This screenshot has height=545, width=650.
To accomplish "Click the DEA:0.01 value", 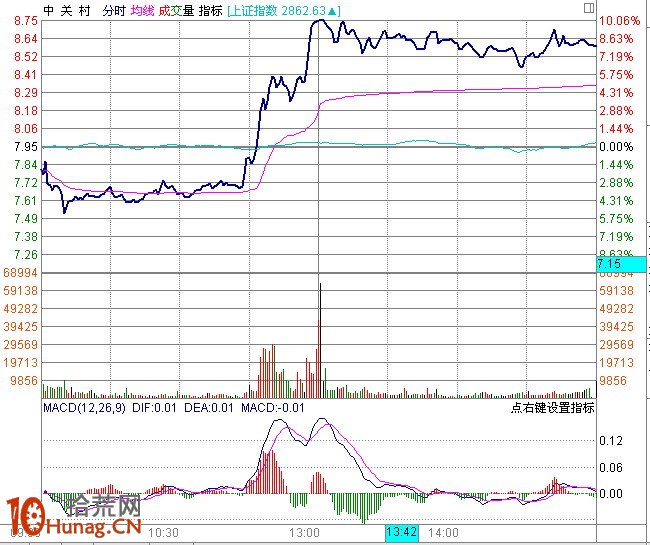I will [x=209, y=407].
